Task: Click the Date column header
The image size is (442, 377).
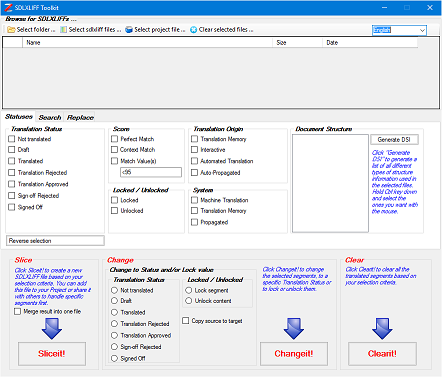Action: 370,42
